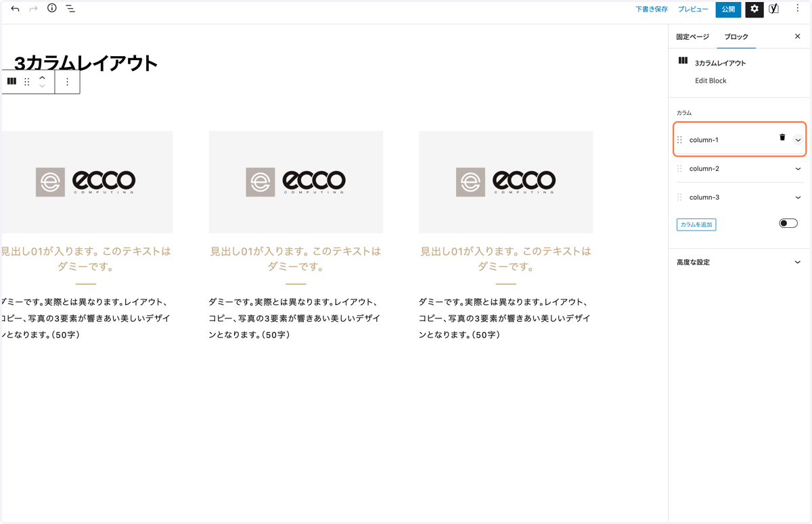The height and width of the screenshot is (524, 812).
Task: Click the third column 見出し01 heading
Action: [x=506, y=258]
